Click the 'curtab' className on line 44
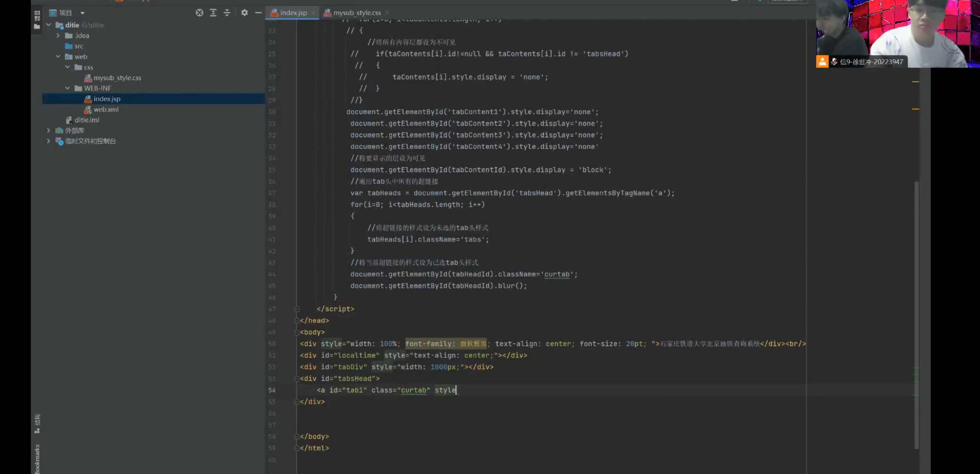 click(557, 274)
